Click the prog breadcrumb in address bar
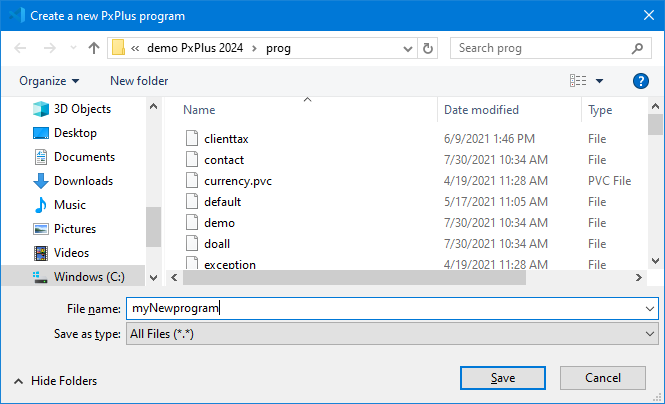Image resolution: width=665 pixels, height=404 pixels. click(279, 48)
